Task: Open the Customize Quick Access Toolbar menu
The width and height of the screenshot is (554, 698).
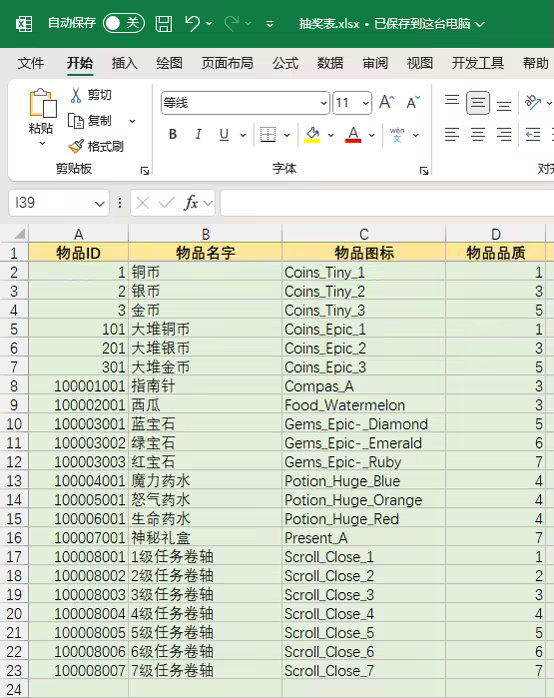Action: coord(270,24)
